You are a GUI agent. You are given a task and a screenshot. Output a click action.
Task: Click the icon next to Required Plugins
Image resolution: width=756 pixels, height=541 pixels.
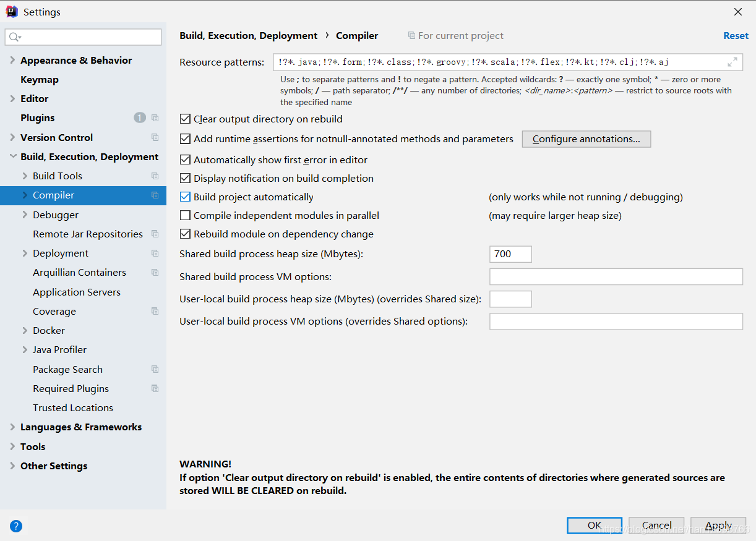[154, 388]
